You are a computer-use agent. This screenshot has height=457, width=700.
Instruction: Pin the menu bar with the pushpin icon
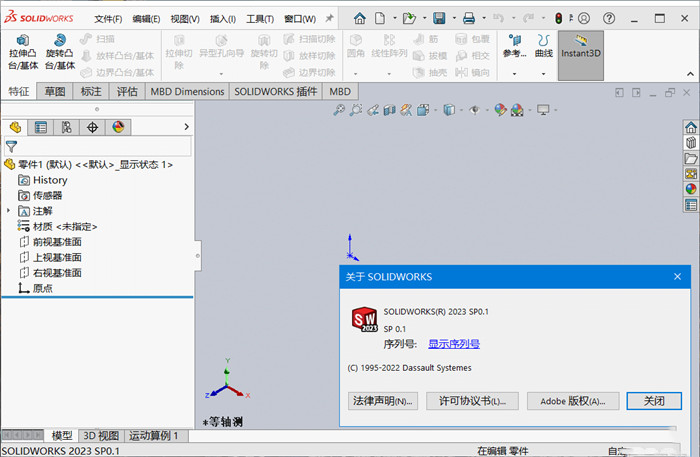(329, 18)
